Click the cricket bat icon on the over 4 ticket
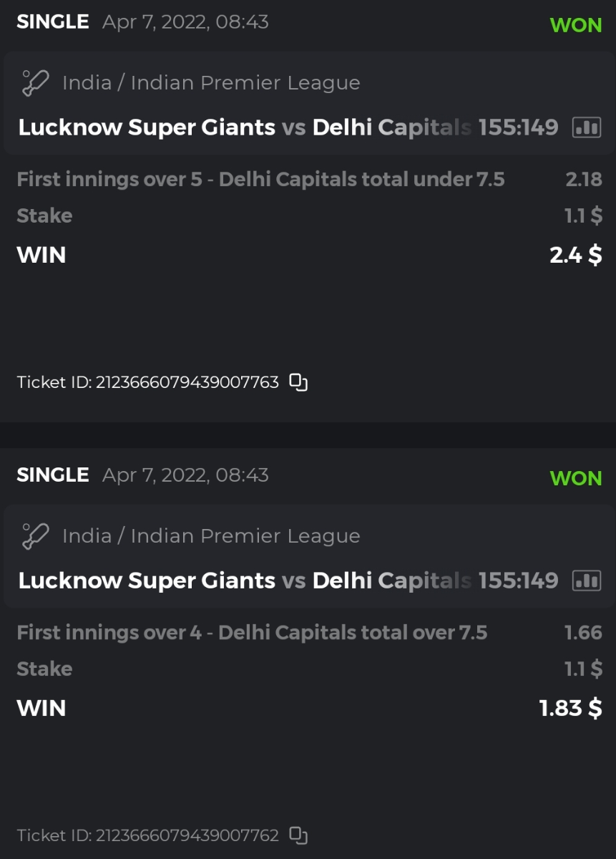Screen dimensions: 616x859 pos(35,536)
